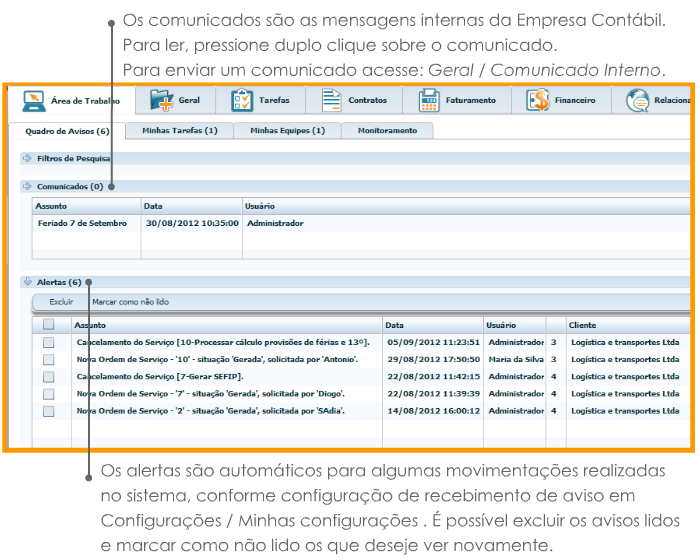Switch to Minhas Equipes (1) tab
700x560 pixels.
click(x=288, y=130)
